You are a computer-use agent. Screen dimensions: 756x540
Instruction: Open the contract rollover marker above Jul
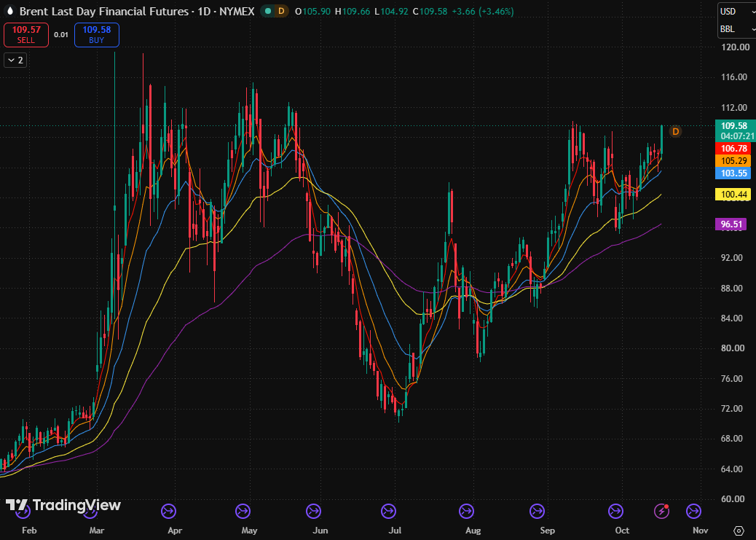[388, 511]
